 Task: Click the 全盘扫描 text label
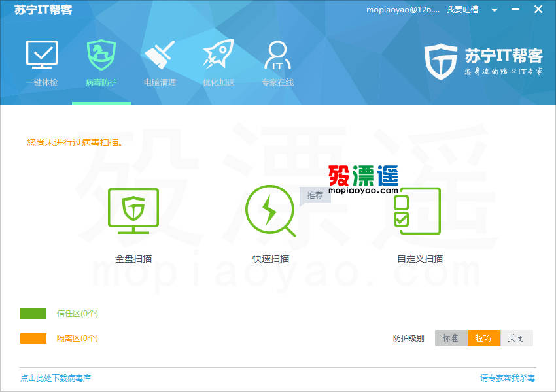click(x=133, y=259)
